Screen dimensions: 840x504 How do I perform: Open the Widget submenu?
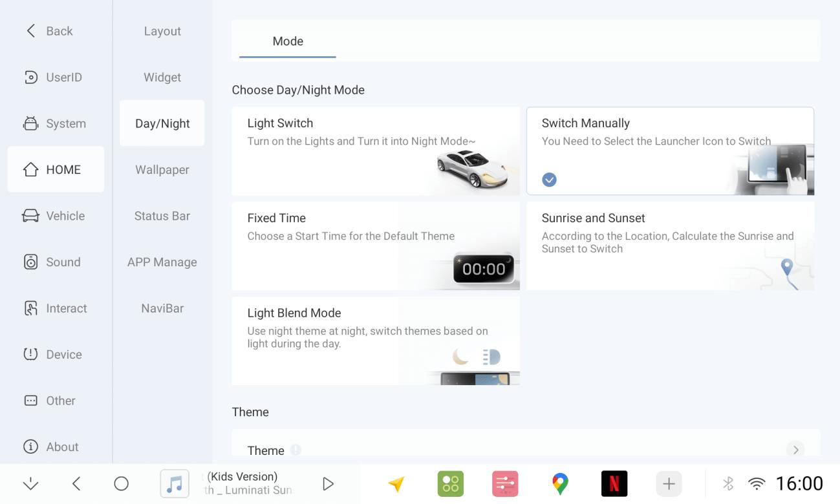(x=162, y=78)
